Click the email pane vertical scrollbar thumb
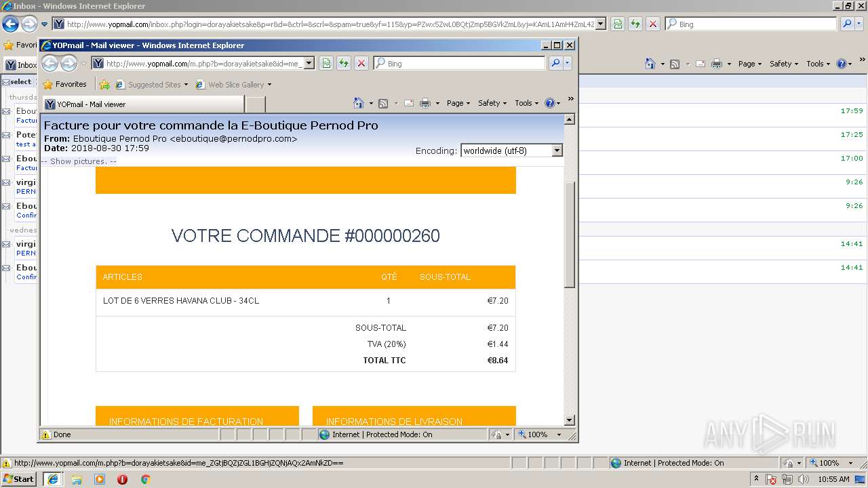This screenshot has height=488, width=868. [570, 235]
